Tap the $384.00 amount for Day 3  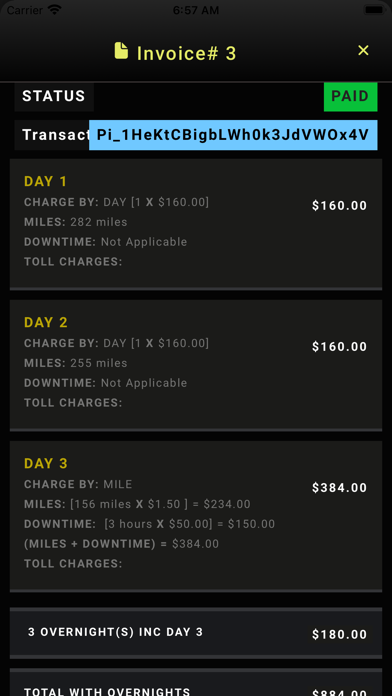tap(340, 488)
